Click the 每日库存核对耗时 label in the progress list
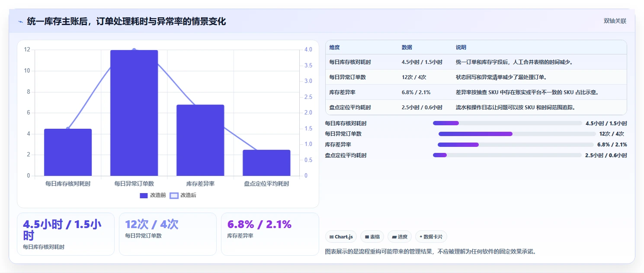This screenshot has height=273, width=644. click(346, 124)
